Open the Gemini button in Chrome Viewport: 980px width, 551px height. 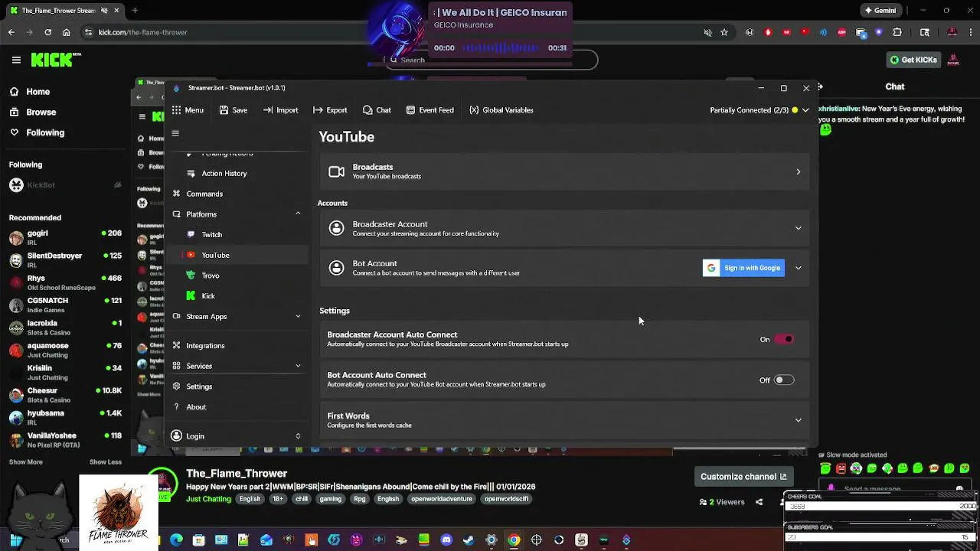coord(880,11)
